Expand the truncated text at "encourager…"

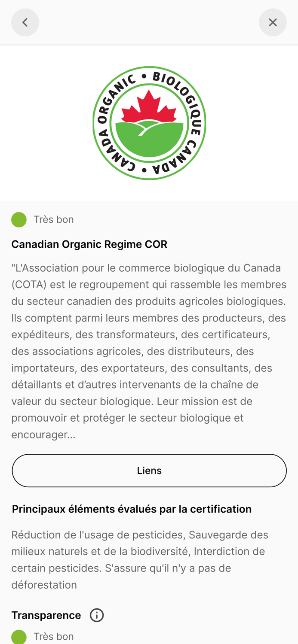pos(43,434)
